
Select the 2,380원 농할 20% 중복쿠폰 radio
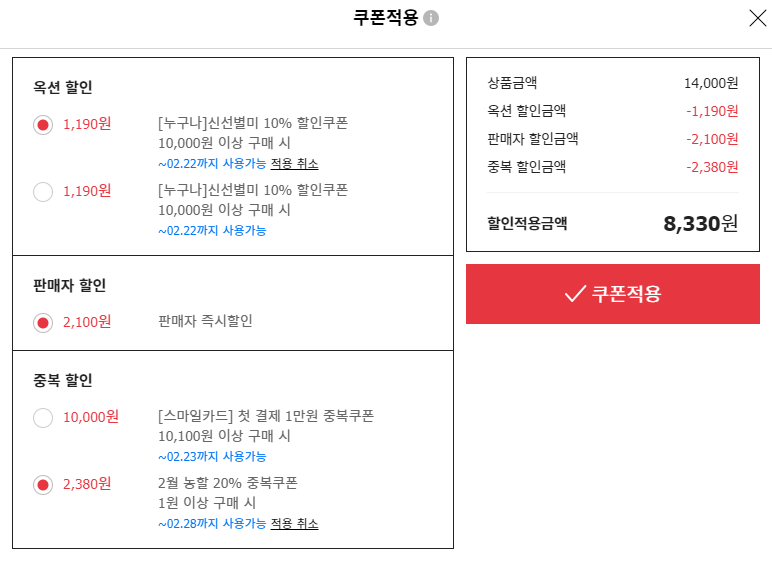43,485
